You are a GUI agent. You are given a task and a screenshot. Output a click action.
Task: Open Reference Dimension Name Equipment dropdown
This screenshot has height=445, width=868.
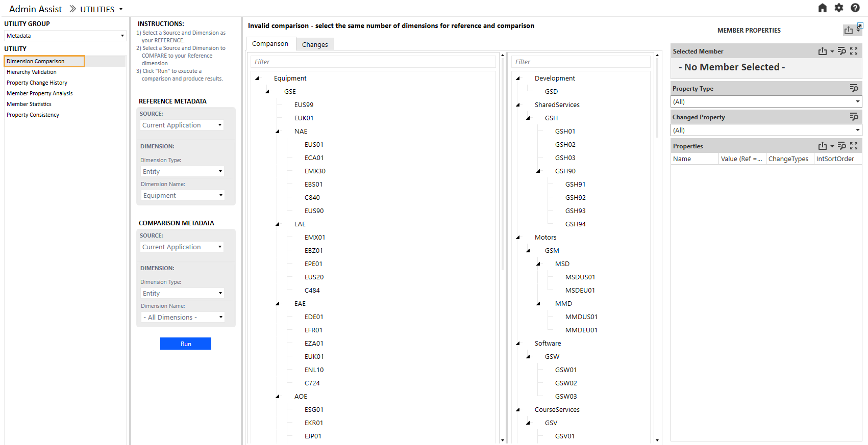point(183,195)
